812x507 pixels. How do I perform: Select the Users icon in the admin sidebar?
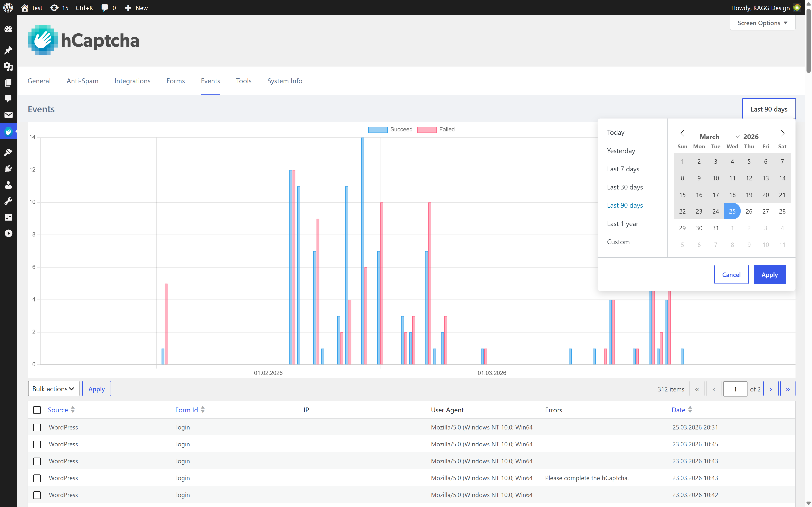8,185
